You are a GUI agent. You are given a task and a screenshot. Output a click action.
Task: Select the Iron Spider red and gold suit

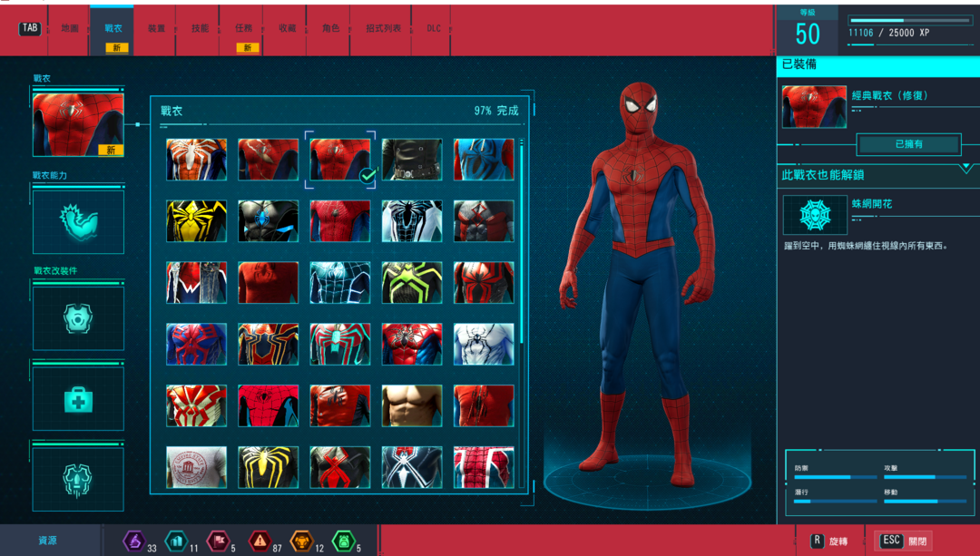268,344
